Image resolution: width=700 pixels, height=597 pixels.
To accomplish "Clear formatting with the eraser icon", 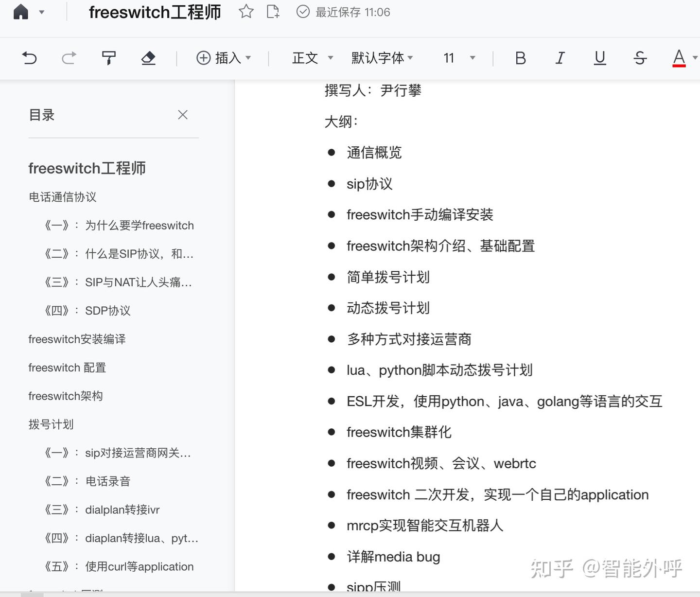I will pyautogui.click(x=148, y=58).
